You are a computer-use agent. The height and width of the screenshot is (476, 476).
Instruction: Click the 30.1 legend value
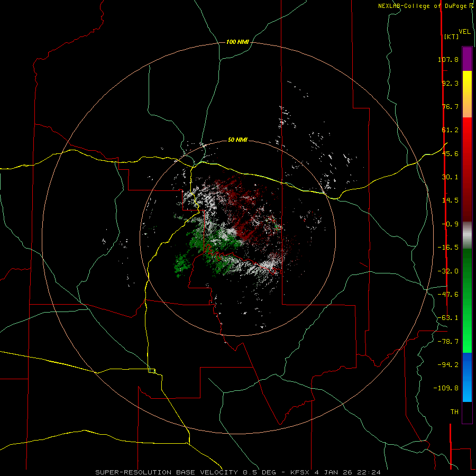pos(450,177)
